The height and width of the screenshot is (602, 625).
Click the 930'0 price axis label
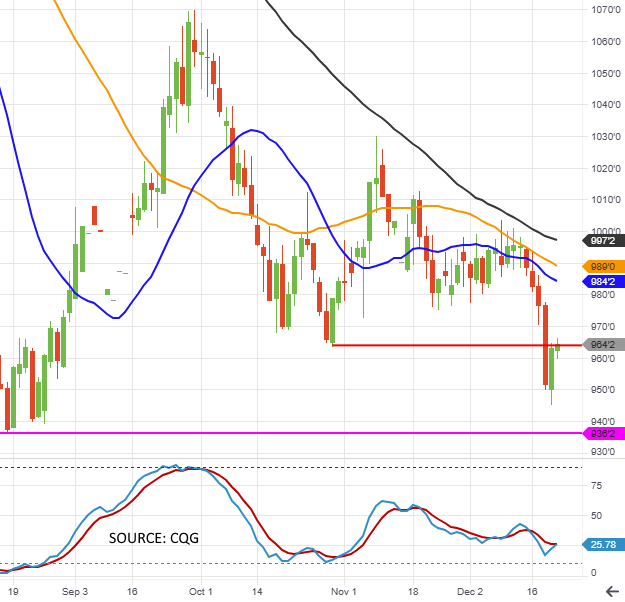click(603, 452)
